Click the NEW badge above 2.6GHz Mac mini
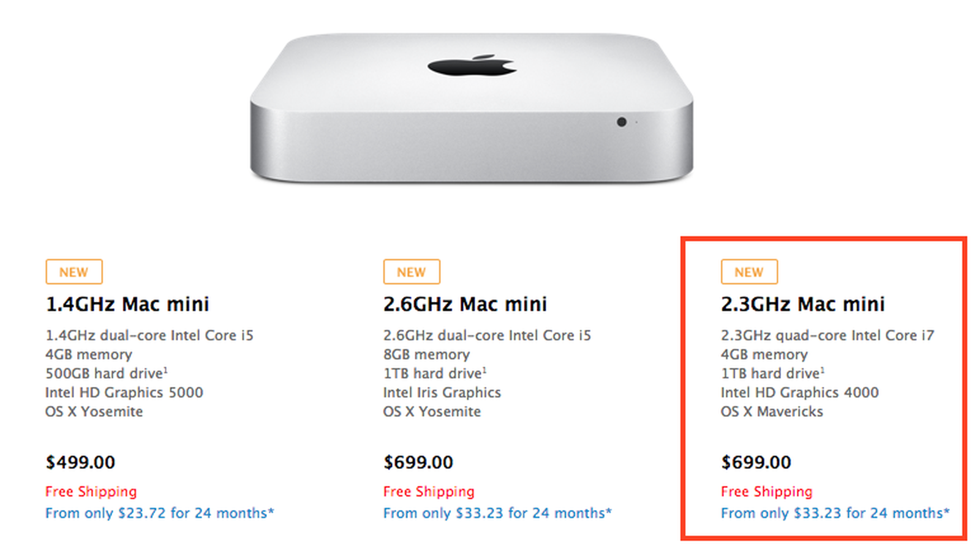Image resolution: width=980 pixels, height=551 pixels. pos(411,272)
